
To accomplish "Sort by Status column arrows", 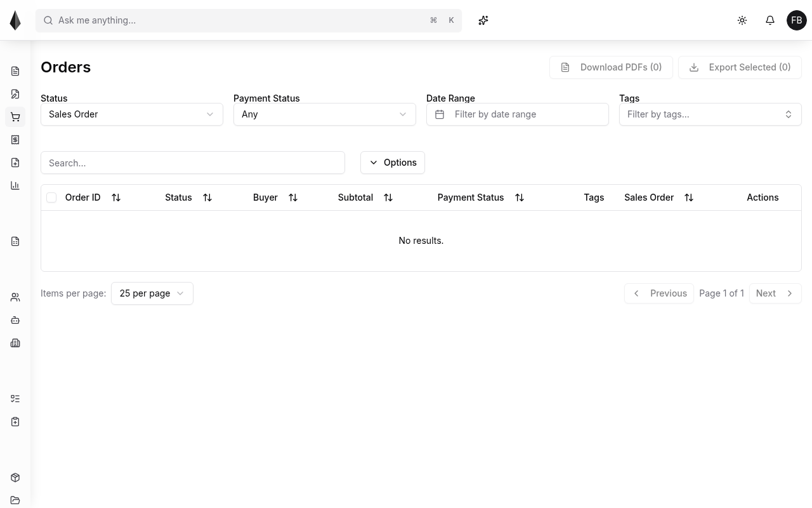I will click(207, 197).
